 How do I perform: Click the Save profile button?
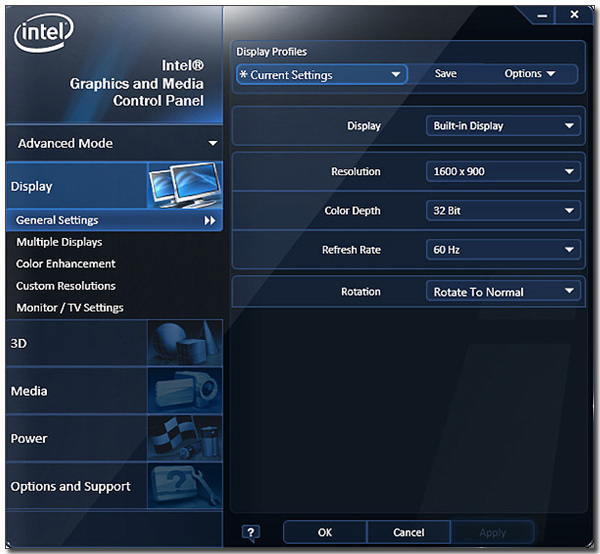coord(445,73)
